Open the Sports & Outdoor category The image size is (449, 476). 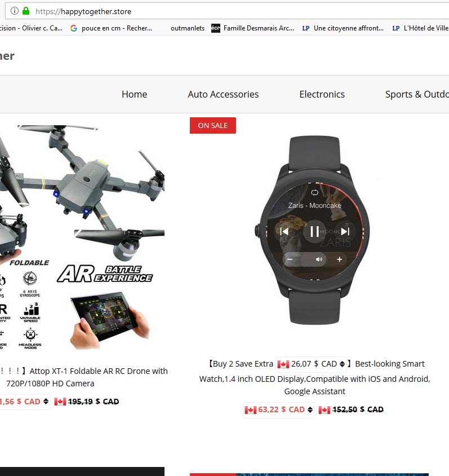[417, 94]
